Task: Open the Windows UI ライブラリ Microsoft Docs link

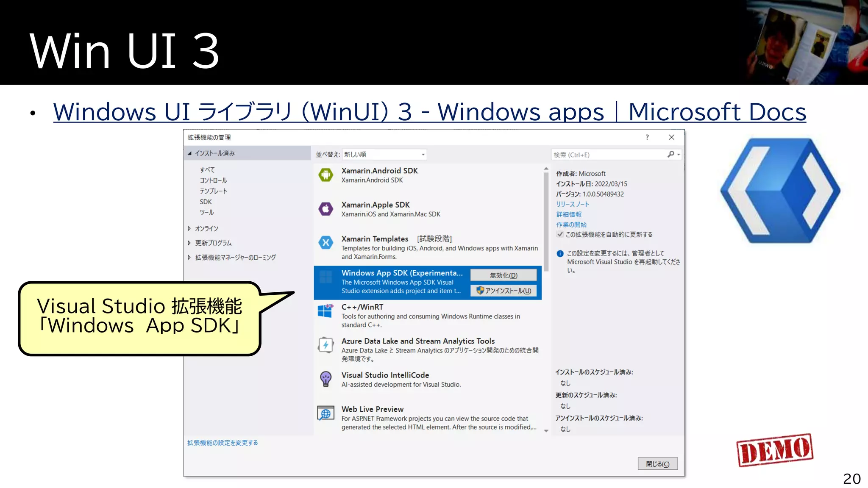Action: (429, 112)
